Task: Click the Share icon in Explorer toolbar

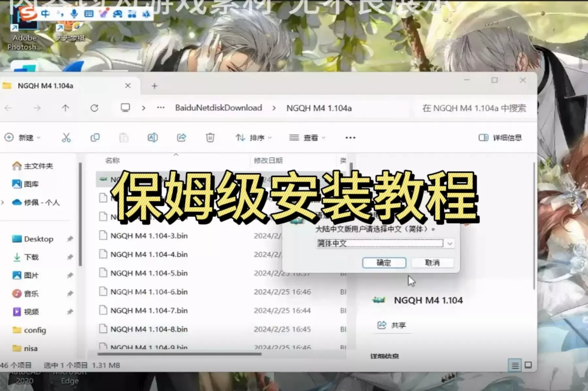Action: tap(181, 138)
